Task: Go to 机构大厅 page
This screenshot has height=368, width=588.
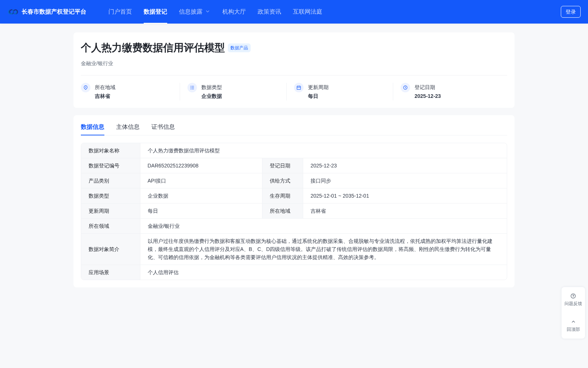Action: [x=234, y=12]
